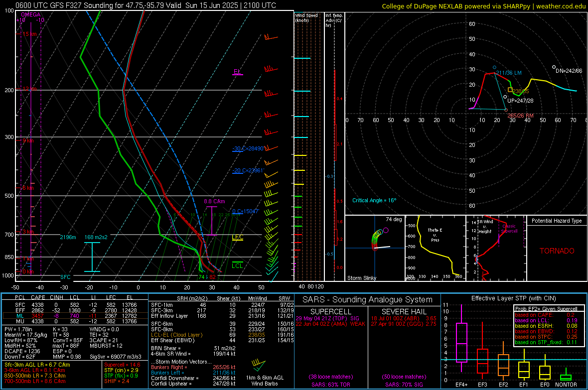Select the MU parcel row

pyautogui.click(x=75, y=321)
